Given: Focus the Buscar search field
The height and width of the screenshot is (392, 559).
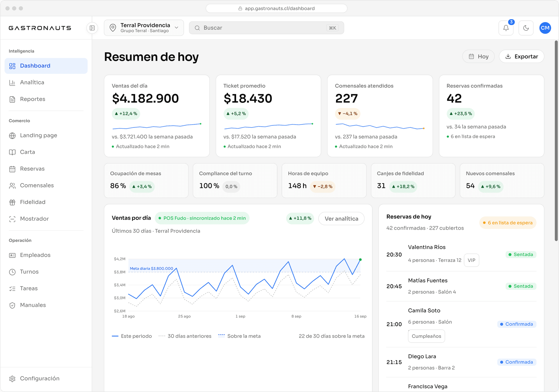Looking at the screenshot, I should pos(266,28).
